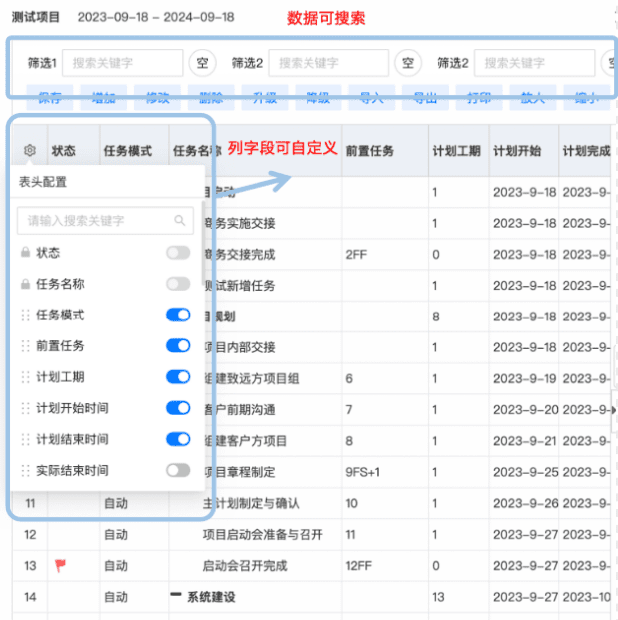Click the 删除 toolbar button
618x620 pixels.
click(211, 97)
